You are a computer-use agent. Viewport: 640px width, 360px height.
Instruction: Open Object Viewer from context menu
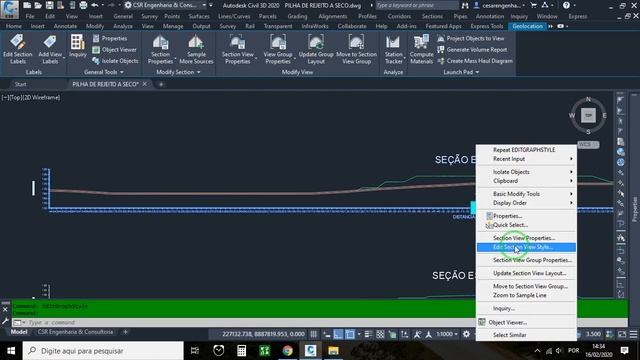(x=526, y=322)
